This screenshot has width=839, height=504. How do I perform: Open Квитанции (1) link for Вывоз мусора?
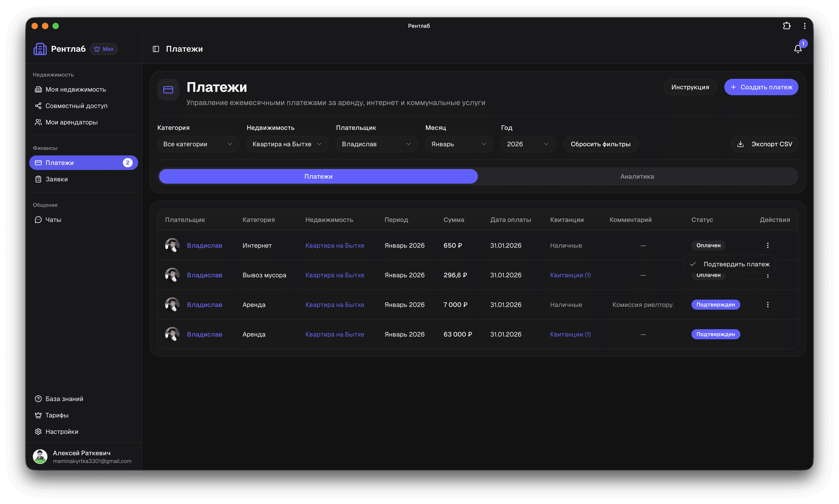[570, 275]
